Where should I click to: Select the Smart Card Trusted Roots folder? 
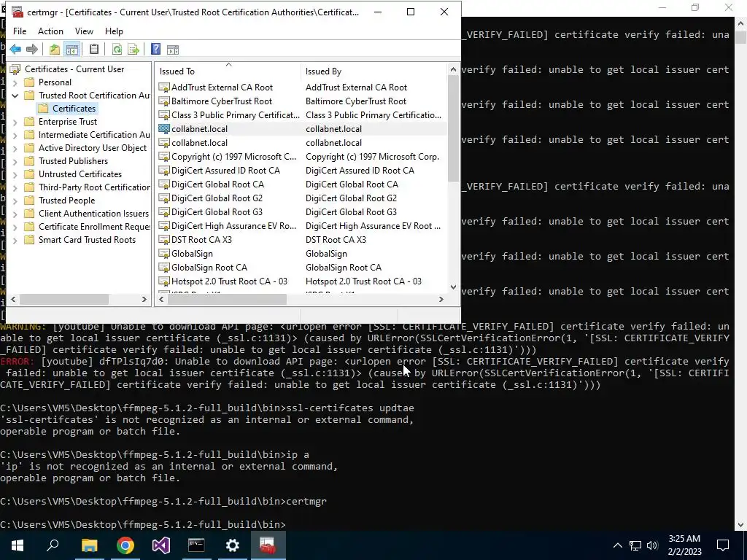[88, 240]
